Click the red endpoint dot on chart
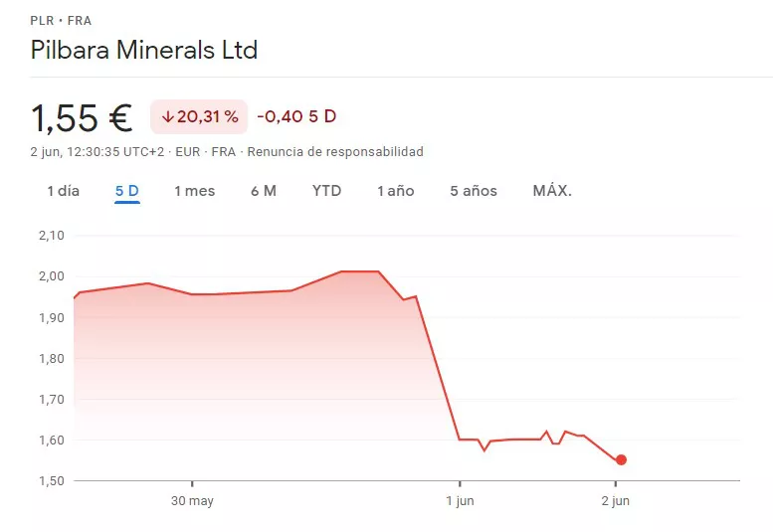This screenshot has width=773, height=532. click(x=621, y=459)
